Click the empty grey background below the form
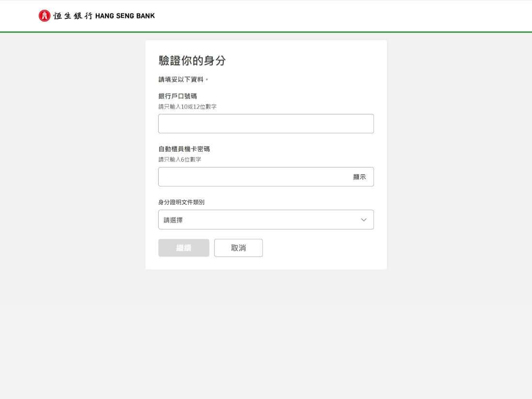Image resolution: width=532 pixels, height=399 pixels. click(x=266, y=333)
